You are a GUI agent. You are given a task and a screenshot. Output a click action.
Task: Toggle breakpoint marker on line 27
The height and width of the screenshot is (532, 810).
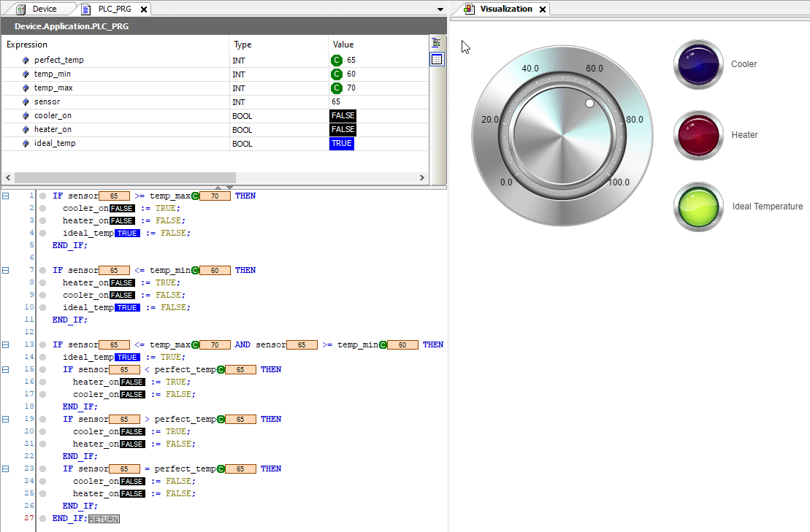pyautogui.click(x=43, y=518)
